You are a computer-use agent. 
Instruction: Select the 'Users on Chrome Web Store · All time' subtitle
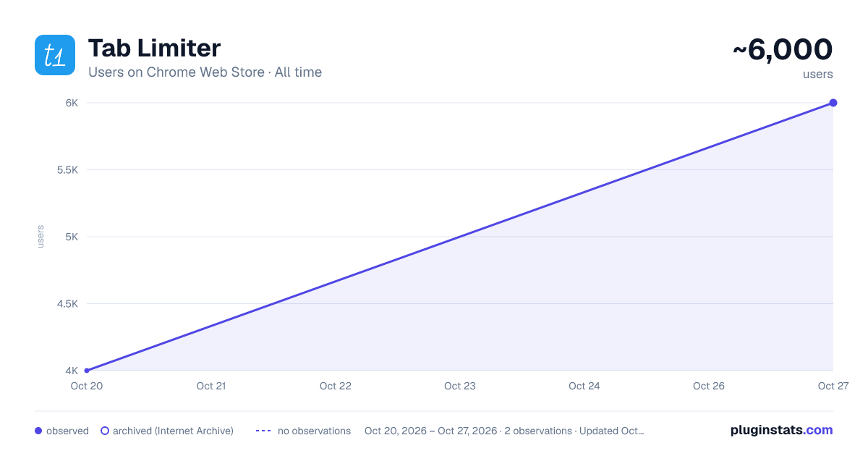point(205,72)
